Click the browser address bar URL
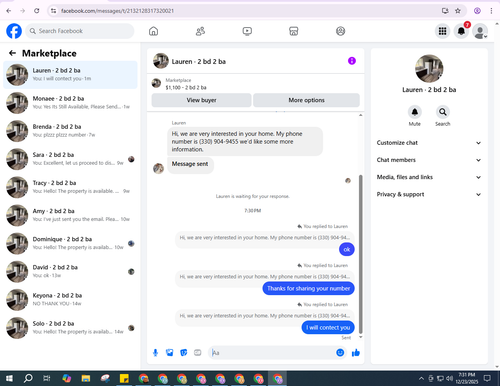The image size is (500, 386). point(117,11)
